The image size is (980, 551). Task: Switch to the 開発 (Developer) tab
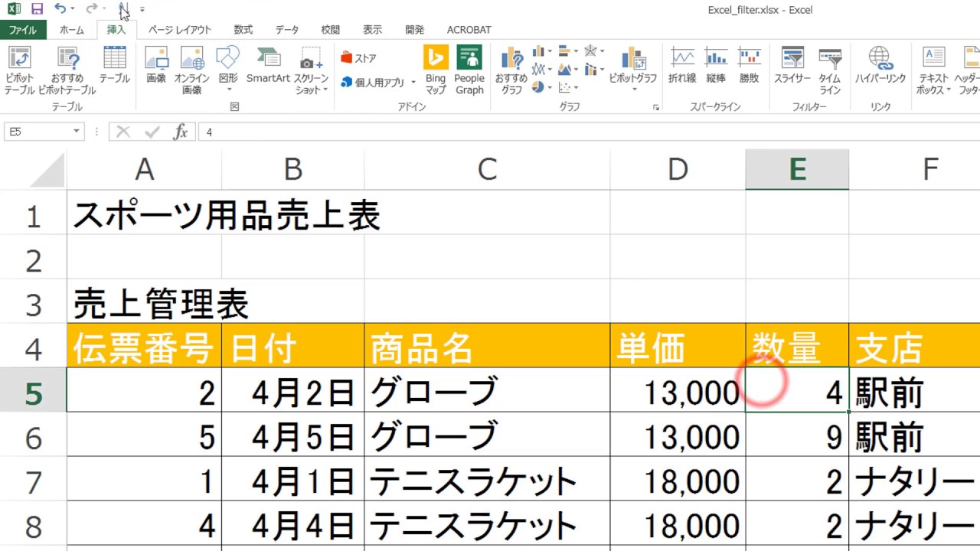click(415, 30)
